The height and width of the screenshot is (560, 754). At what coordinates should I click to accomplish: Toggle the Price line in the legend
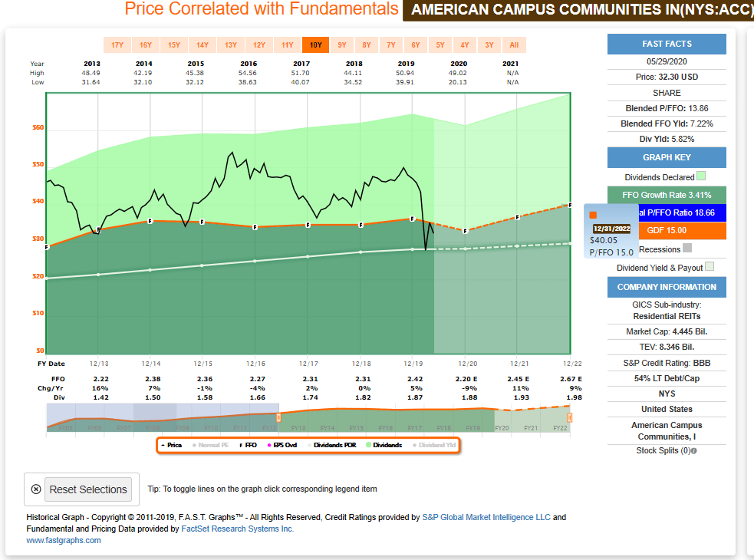172,445
